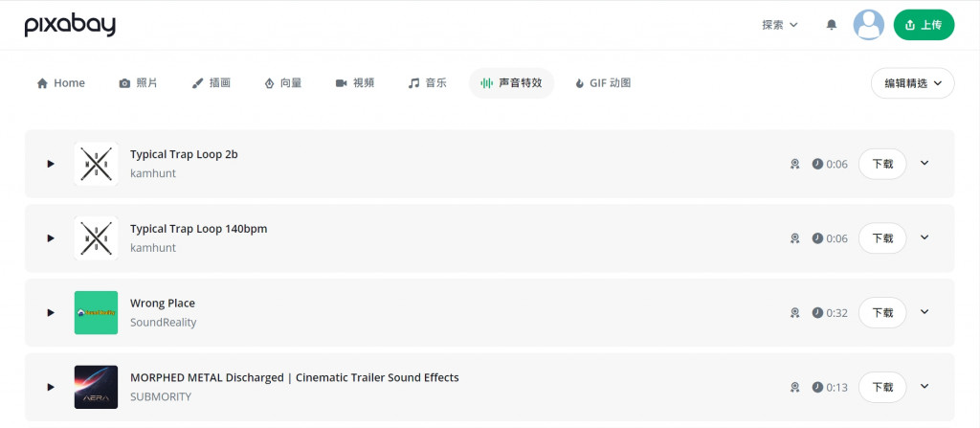Click award badge icon for Wrong Place

click(794, 313)
